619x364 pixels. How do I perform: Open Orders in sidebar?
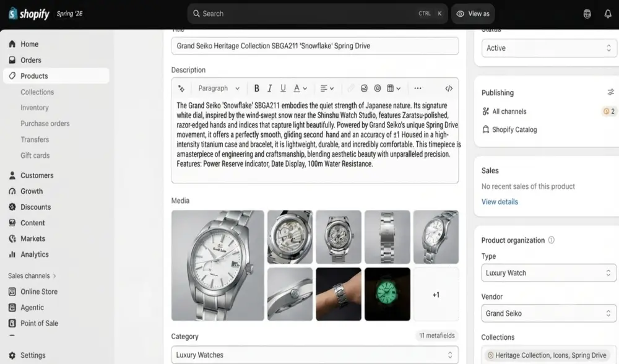tap(56, 60)
